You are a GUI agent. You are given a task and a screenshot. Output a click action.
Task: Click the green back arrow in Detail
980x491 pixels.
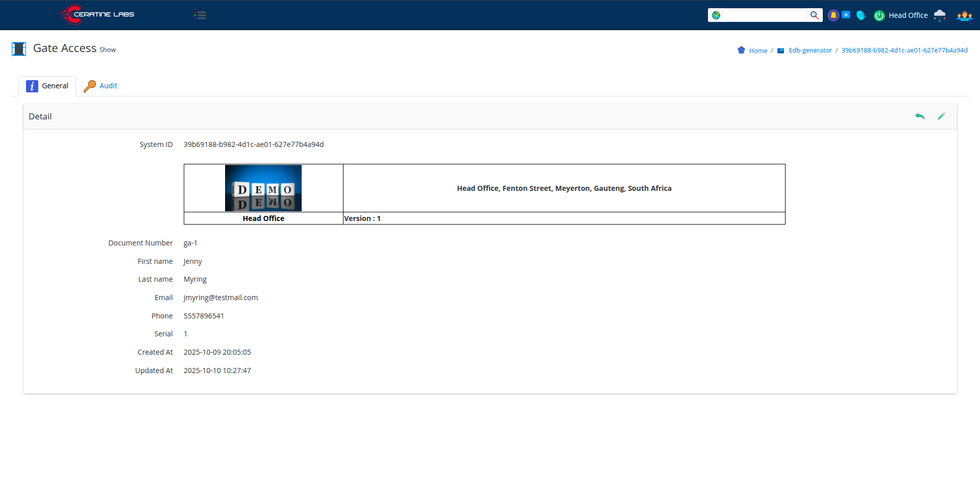(920, 116)
